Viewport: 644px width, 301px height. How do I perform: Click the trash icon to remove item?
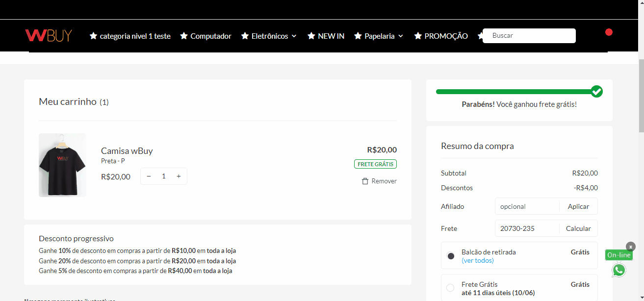click(x=365, y=181)
